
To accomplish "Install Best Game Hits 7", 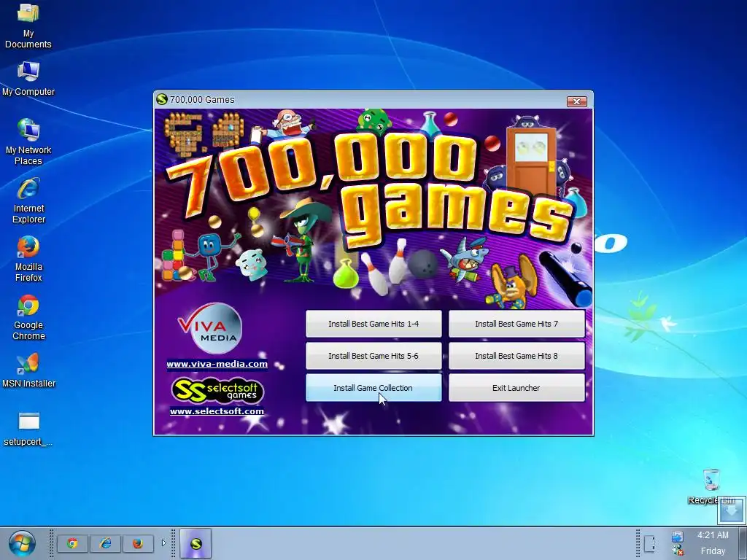I will tap(516, 324).
